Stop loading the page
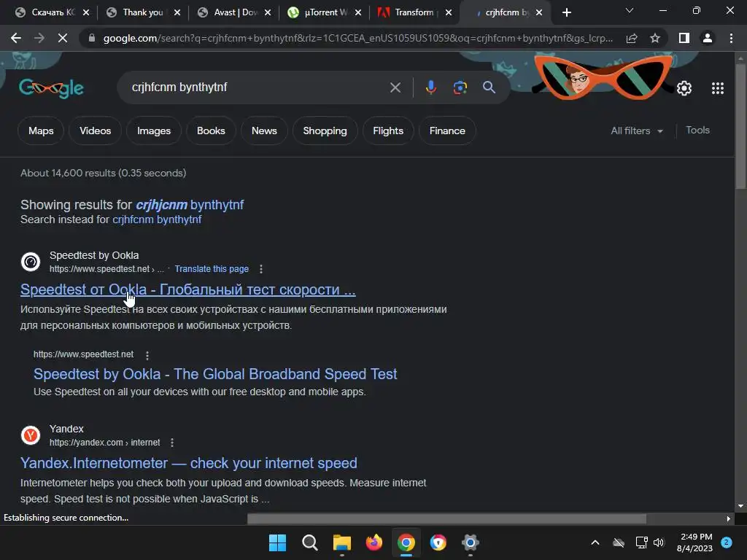 click(x=63, y=38)
